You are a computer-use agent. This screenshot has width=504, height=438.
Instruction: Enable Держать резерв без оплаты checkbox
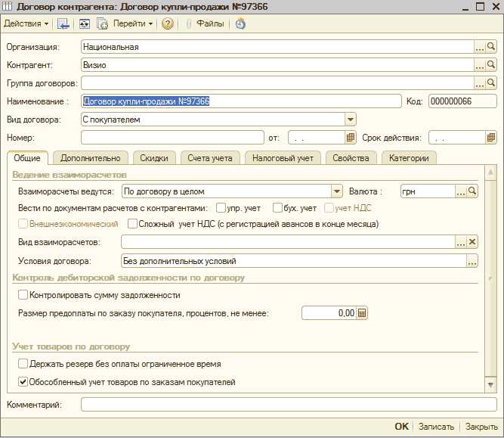click(23, 364)
